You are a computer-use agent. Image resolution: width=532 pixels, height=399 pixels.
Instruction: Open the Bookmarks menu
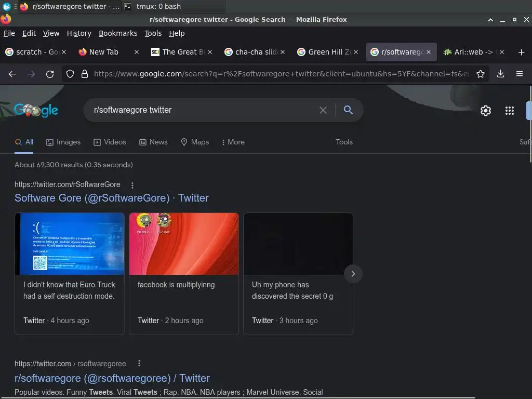[118, 33]
